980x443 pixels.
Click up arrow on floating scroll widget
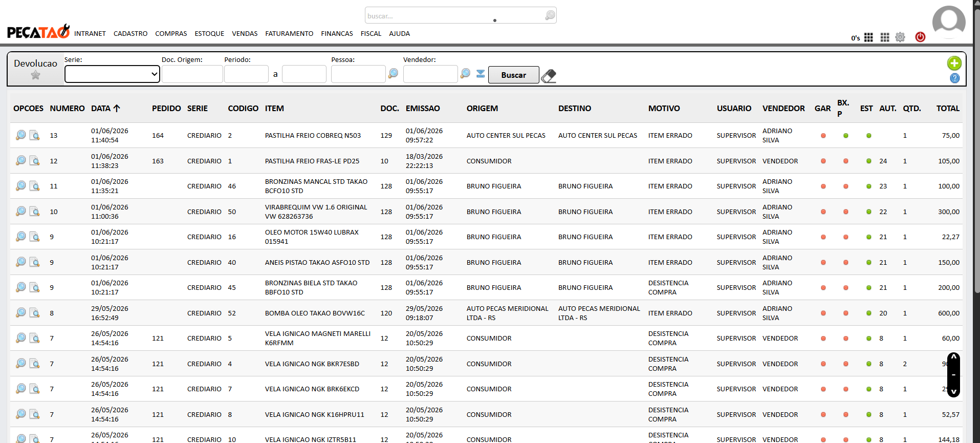click(x=953, y=357)
